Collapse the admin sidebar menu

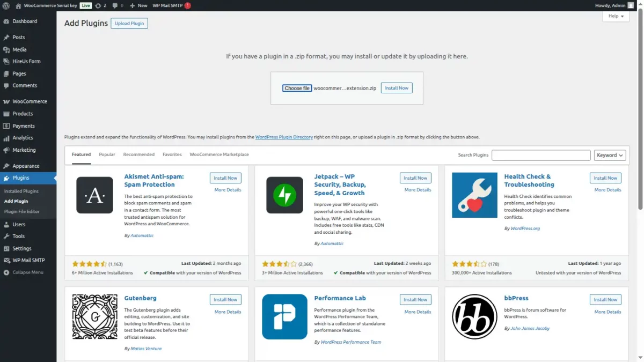(x=28, y=272)
